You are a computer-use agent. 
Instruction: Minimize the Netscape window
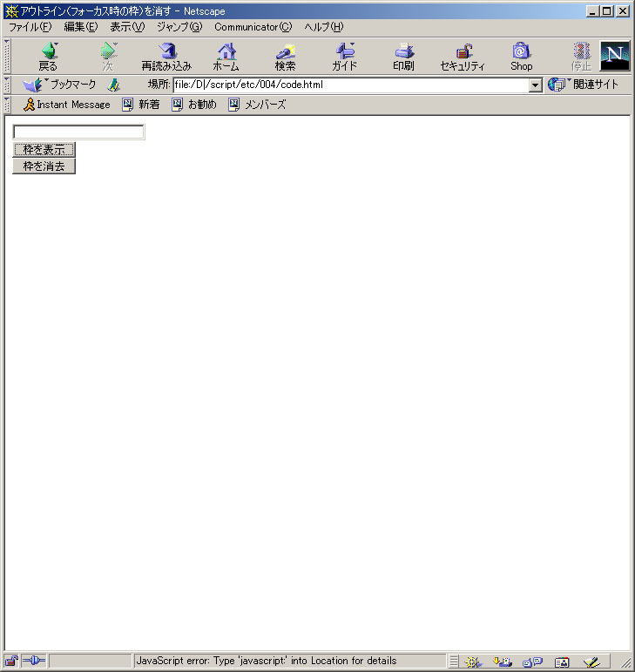(592, 11)
